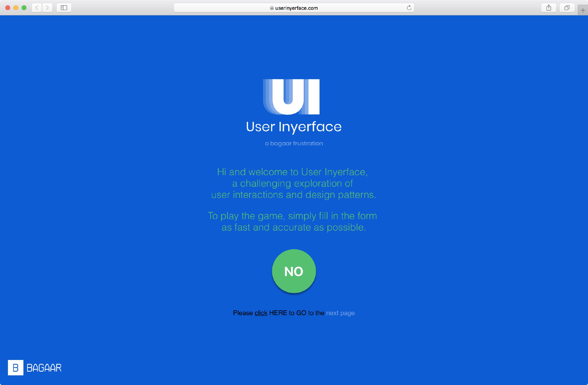Screen dimensions: 588x385
Task: Click 'a bagaar frustration' subtitle
Action: (x=294, y=143)
